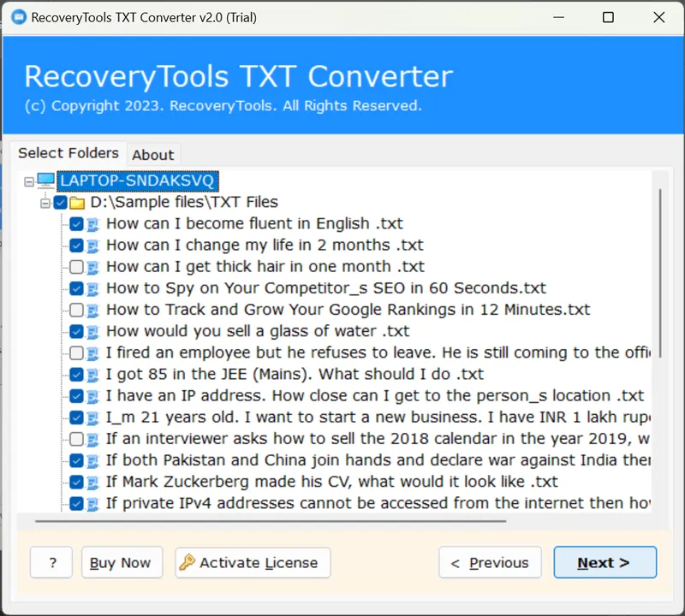Click file icon of 'If both Pakistan and China'
685x616 pixels.
coord(92,461)
